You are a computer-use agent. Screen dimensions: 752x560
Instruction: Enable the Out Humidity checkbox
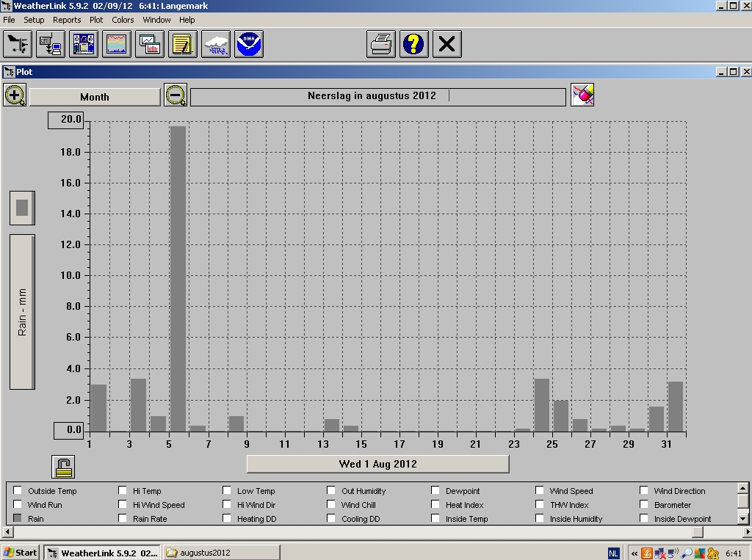point(331,490)
